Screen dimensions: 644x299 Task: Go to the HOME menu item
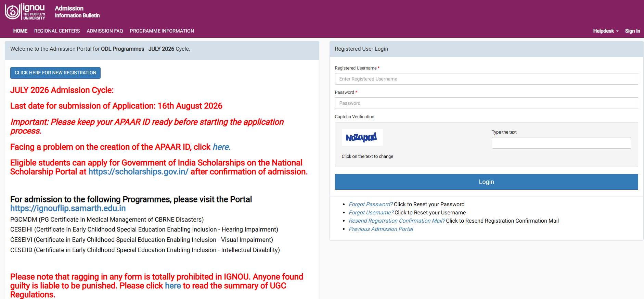tap(20, 31)
